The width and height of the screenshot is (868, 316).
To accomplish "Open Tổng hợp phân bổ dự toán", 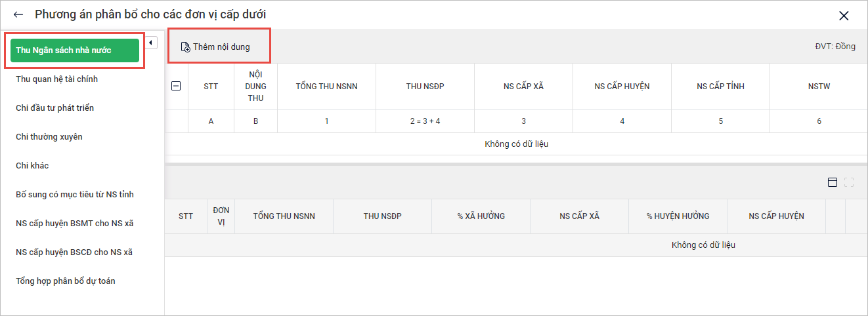I will (66, 281).
